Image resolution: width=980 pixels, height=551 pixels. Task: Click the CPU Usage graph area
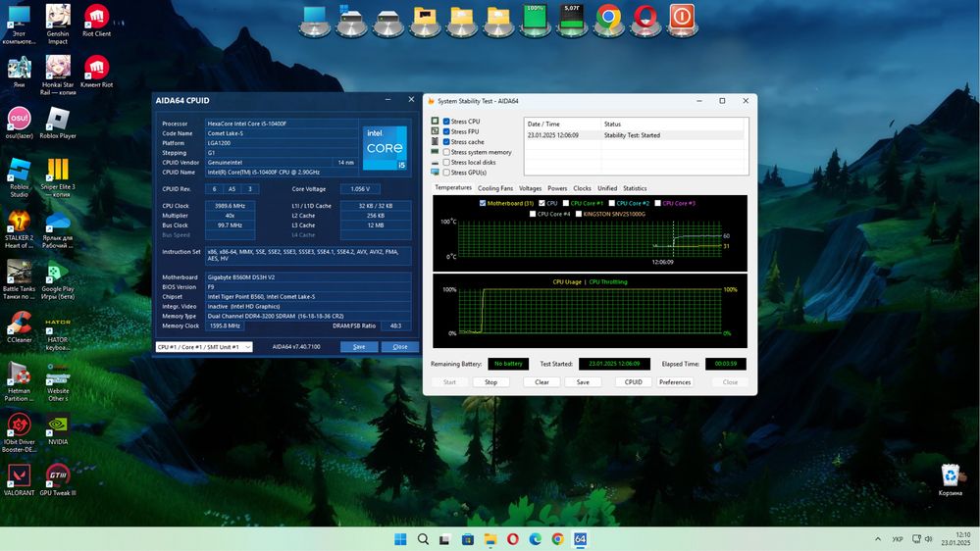[590, 311]
